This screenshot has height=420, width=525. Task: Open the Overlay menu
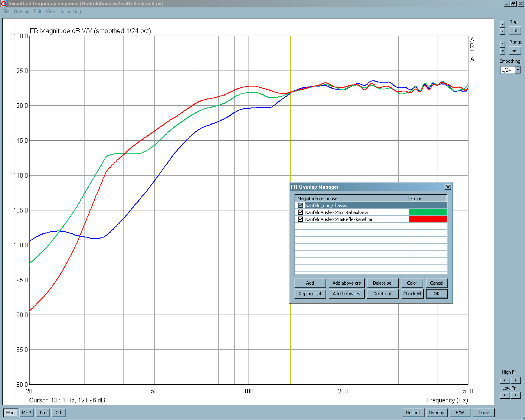pos(21,11)
